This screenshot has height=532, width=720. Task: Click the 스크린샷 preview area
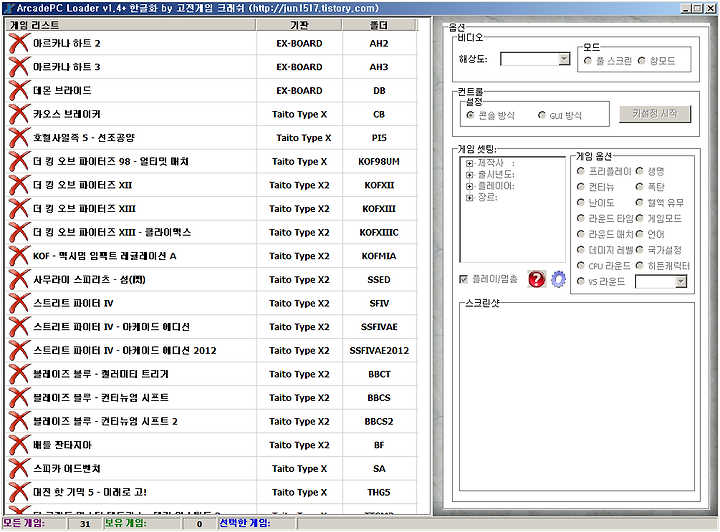(x=577, y=398)
